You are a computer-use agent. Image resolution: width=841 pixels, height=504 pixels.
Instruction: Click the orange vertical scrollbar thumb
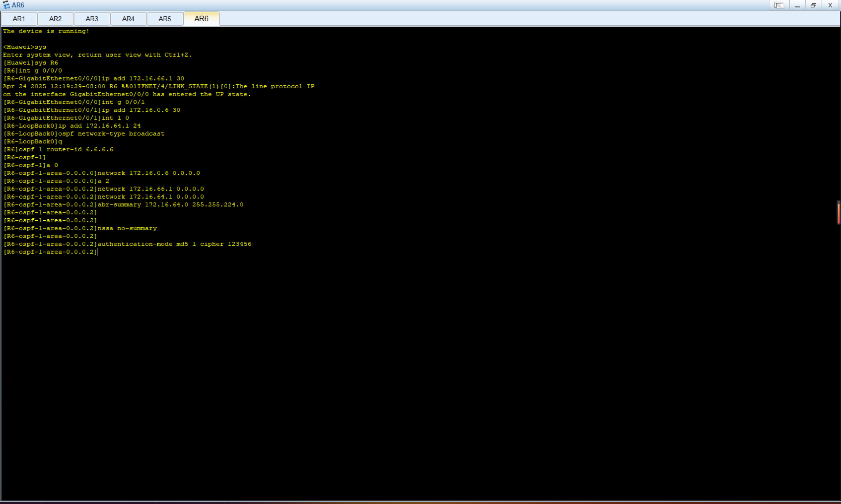838,213
